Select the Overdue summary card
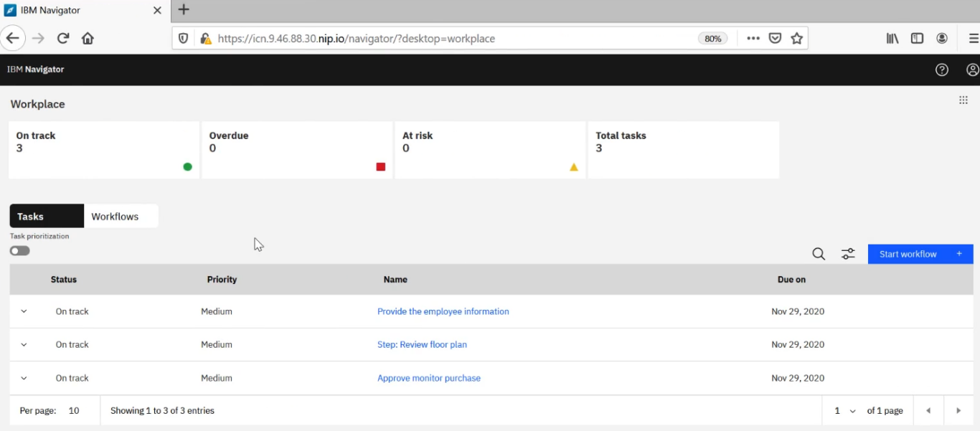980x431 pixels. pos(297,150)
